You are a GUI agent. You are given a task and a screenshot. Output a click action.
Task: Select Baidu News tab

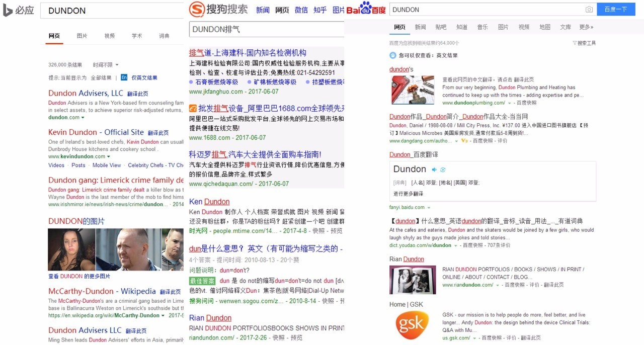[420, 27]
